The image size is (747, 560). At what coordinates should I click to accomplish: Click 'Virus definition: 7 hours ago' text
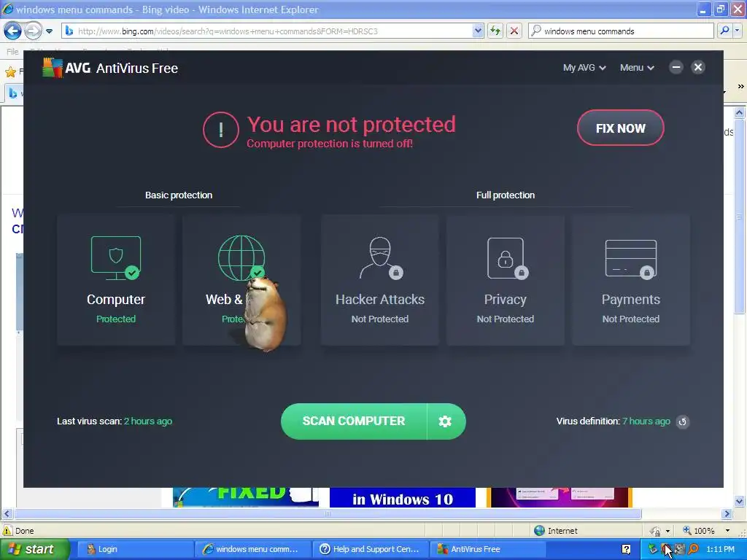(x=613, y=421)
